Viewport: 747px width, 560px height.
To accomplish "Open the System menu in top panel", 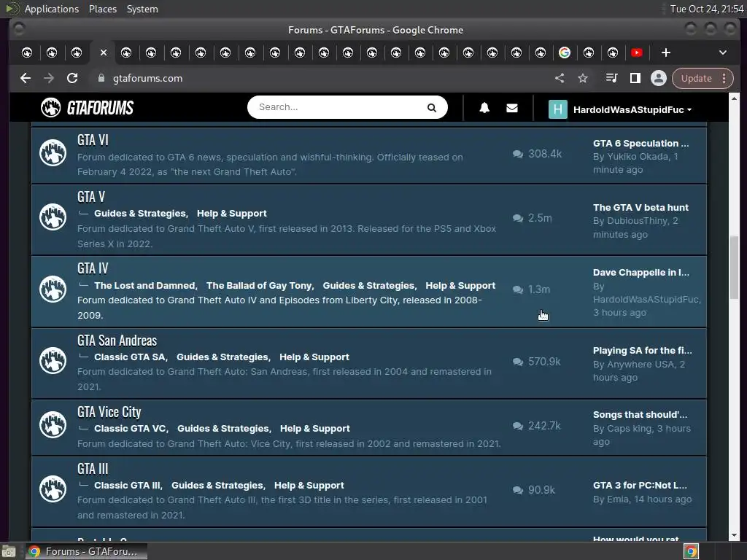I will tap(142, 9).
